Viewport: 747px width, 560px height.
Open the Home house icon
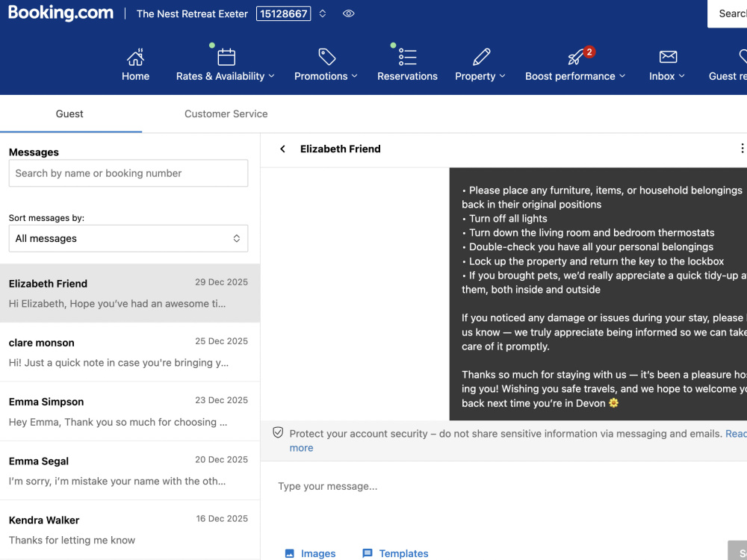click(135, 57)
